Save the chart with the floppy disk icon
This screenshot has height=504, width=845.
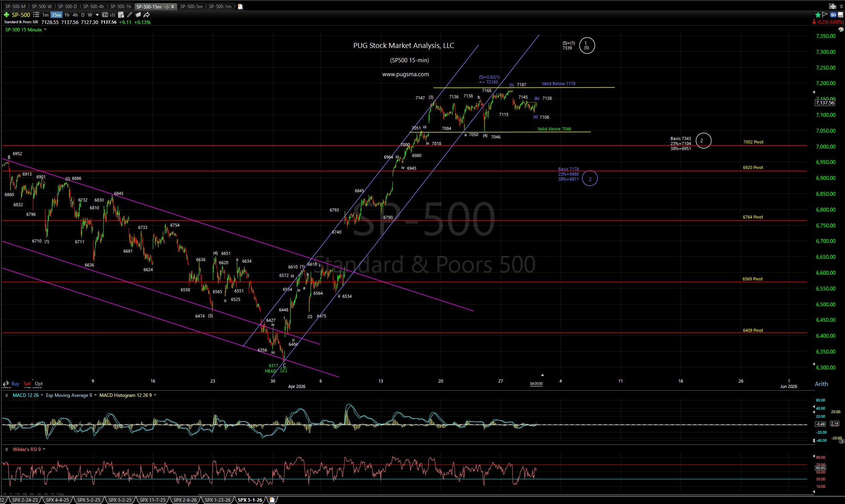pos(840,14)
